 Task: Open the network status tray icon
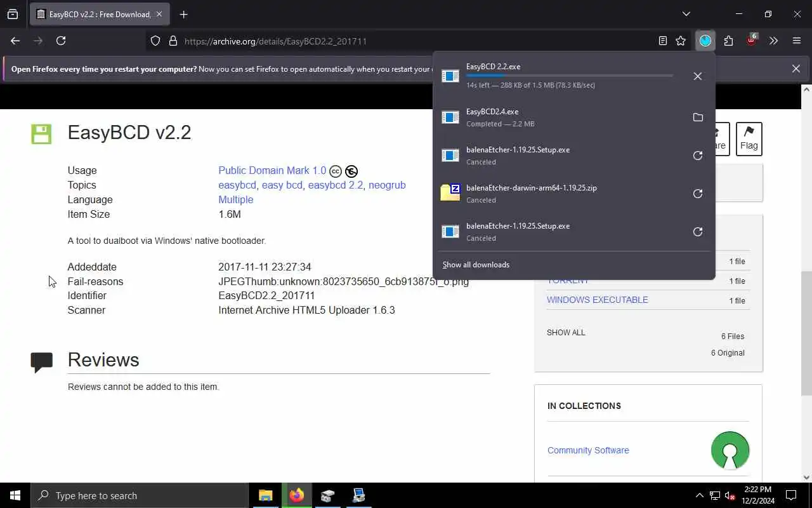coord(715,495)
